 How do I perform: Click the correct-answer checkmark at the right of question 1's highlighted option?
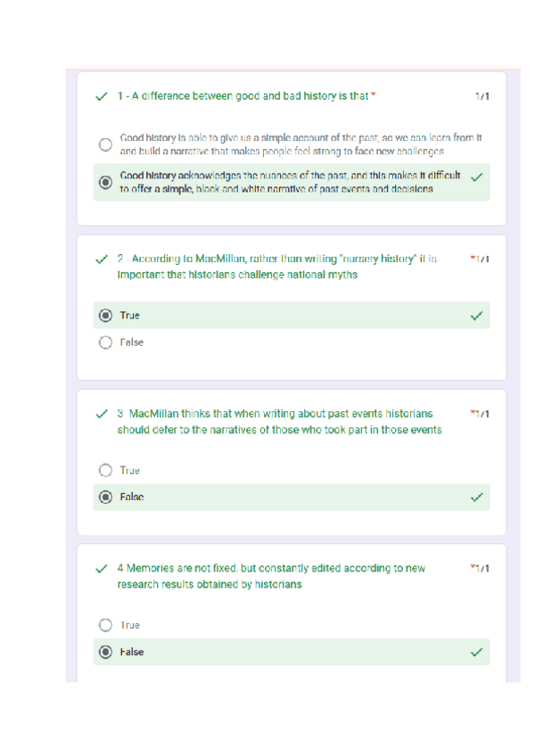click(x=477, y=177)
